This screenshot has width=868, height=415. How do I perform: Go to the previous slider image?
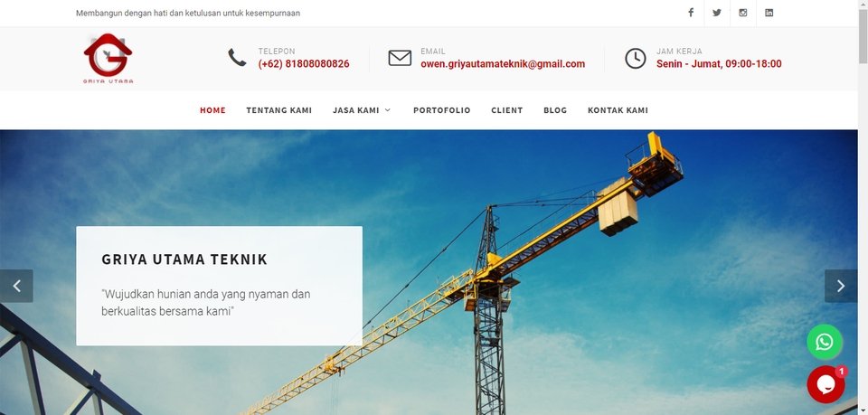pyautogui.click(x=16, y=286)
